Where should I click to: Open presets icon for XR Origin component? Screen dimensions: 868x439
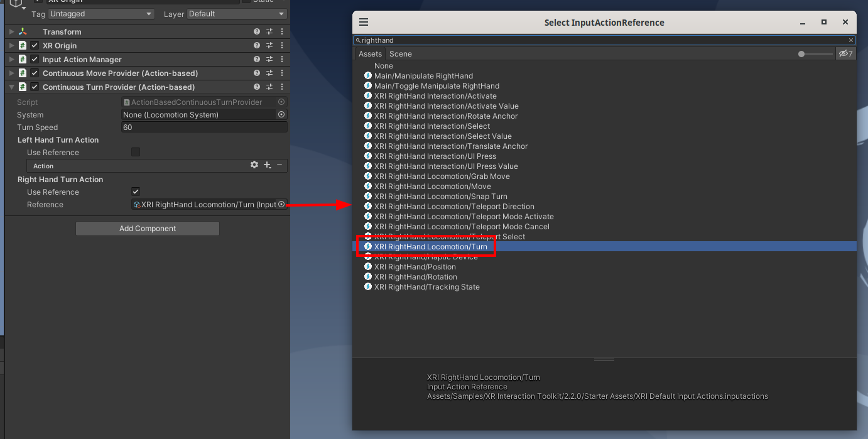coord(269,46)
